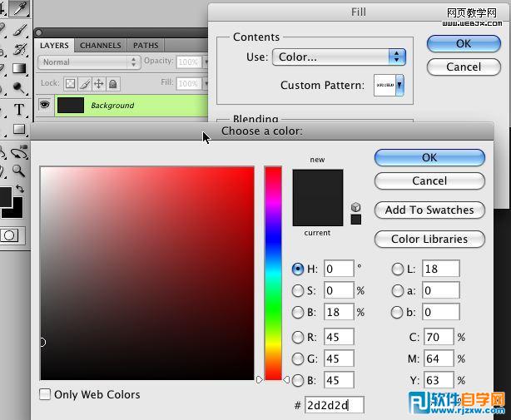The image size is (511, 420).
Task: Click the S percent input field
Action: [339, 290]
